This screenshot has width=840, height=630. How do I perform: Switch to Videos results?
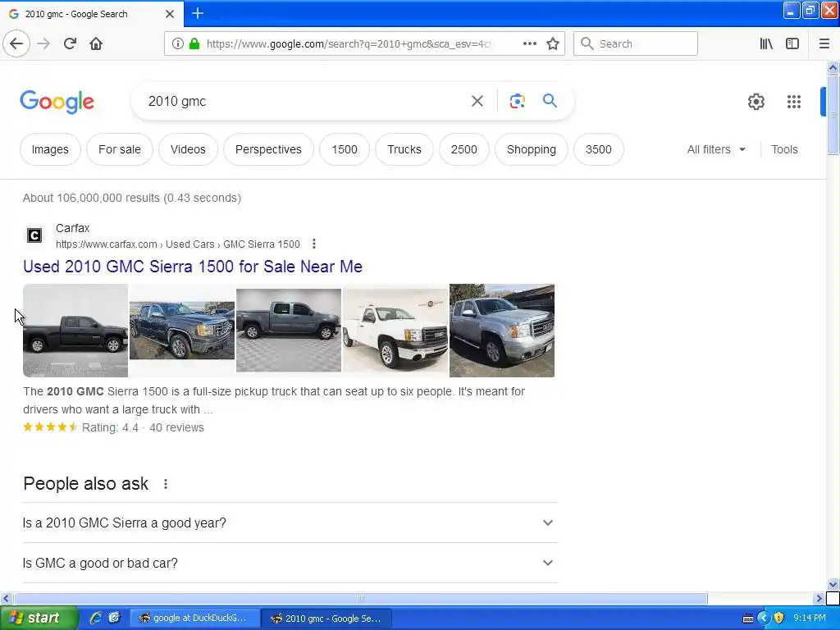(188, 149)
